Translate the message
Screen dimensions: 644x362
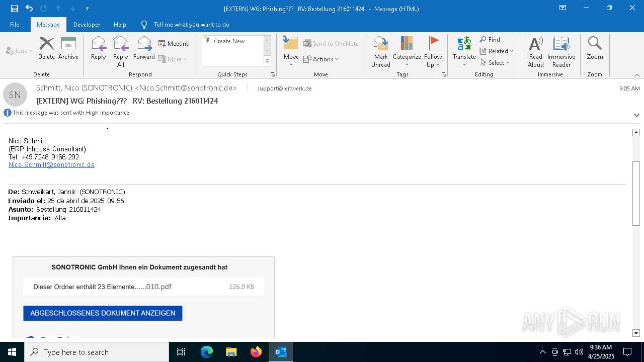point(464,52)
